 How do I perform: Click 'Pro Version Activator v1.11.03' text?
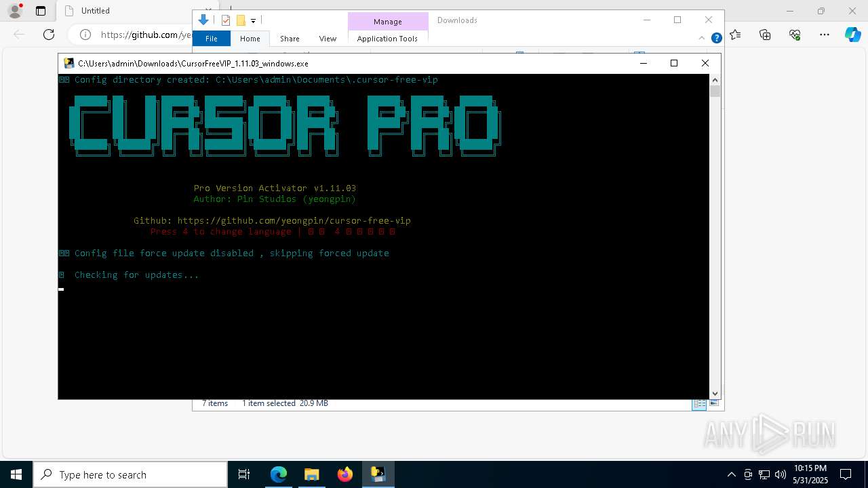click(275, 188)
